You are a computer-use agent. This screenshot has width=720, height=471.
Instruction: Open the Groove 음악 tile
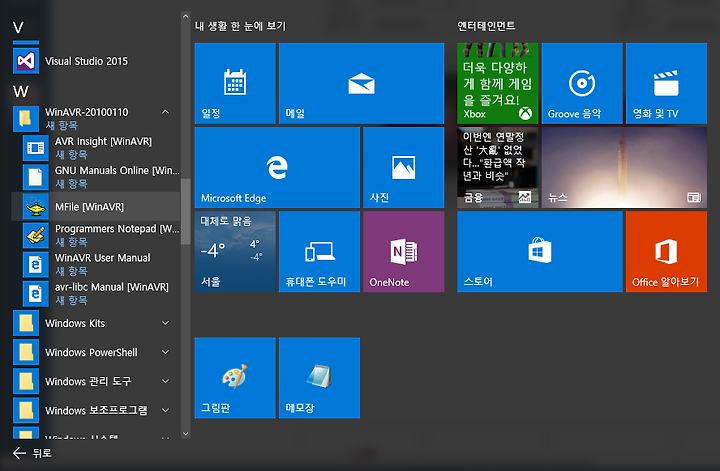[582, 84]
